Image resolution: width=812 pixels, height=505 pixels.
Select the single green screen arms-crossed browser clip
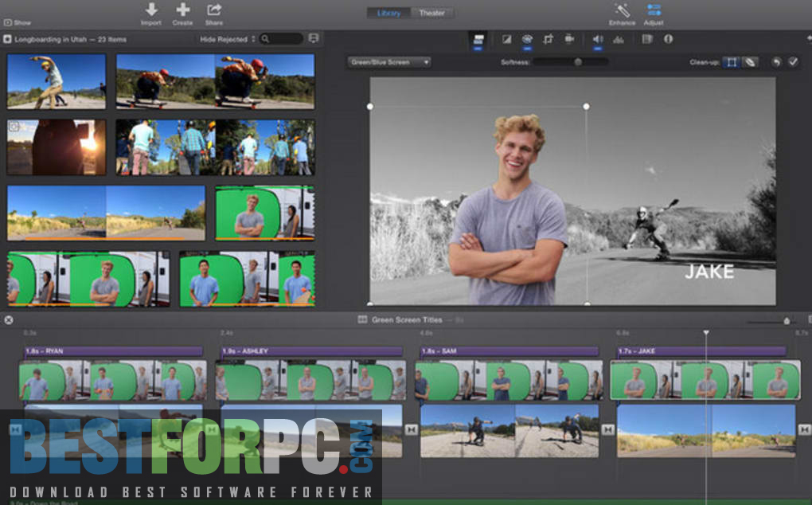[265, 213]
